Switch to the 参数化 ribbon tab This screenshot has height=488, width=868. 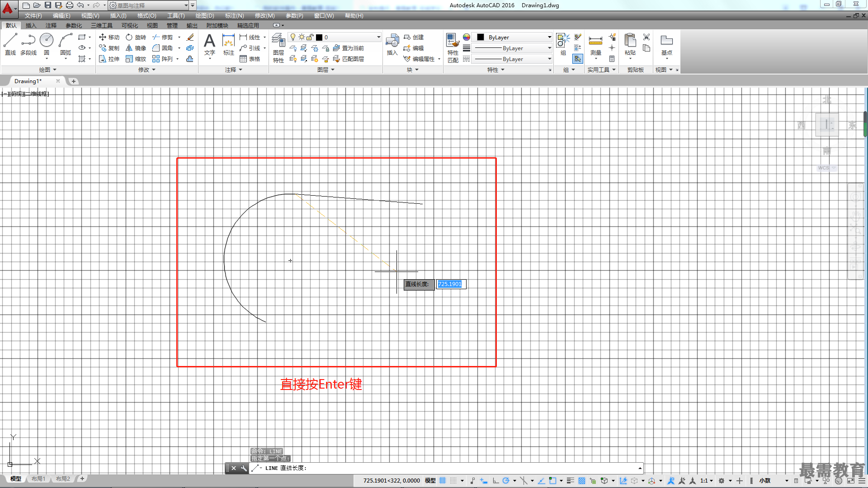[74, 26]
